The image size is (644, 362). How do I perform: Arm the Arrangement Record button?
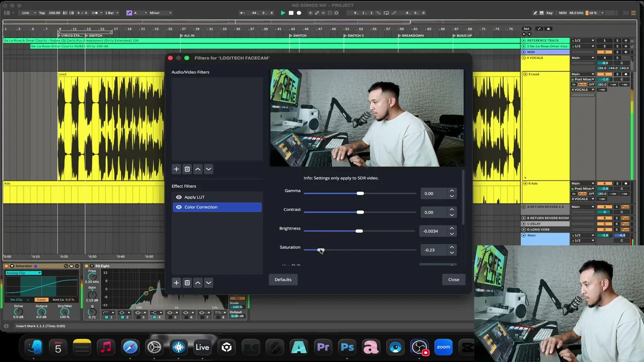click(299, 13)
